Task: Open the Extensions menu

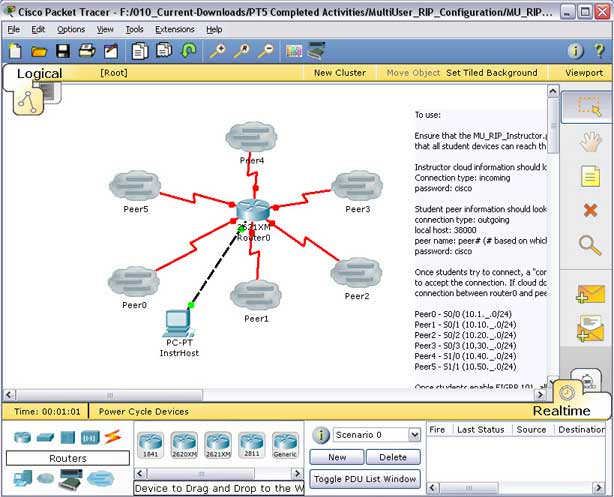Action: pos(175,29)
